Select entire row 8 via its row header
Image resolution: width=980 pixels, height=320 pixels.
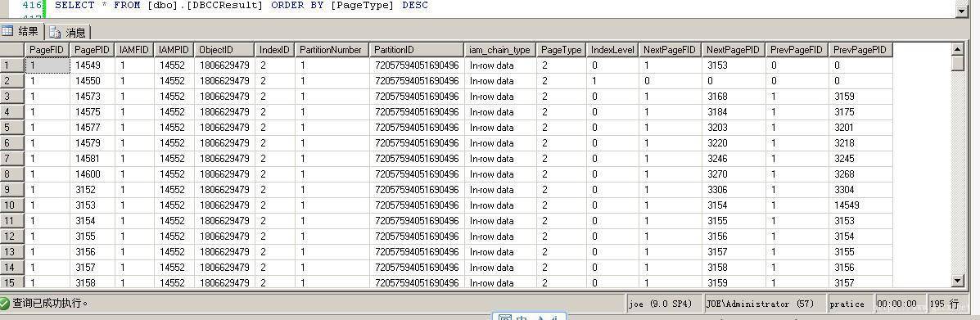(x=12, y=174)
